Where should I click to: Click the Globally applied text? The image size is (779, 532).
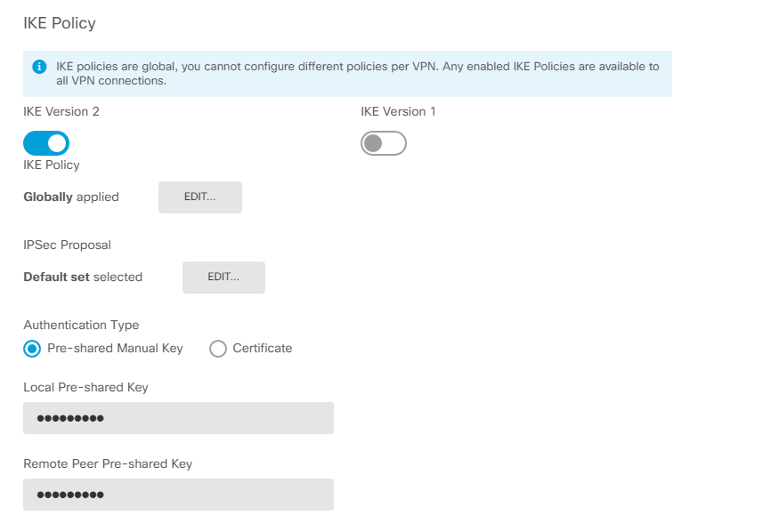71,197
